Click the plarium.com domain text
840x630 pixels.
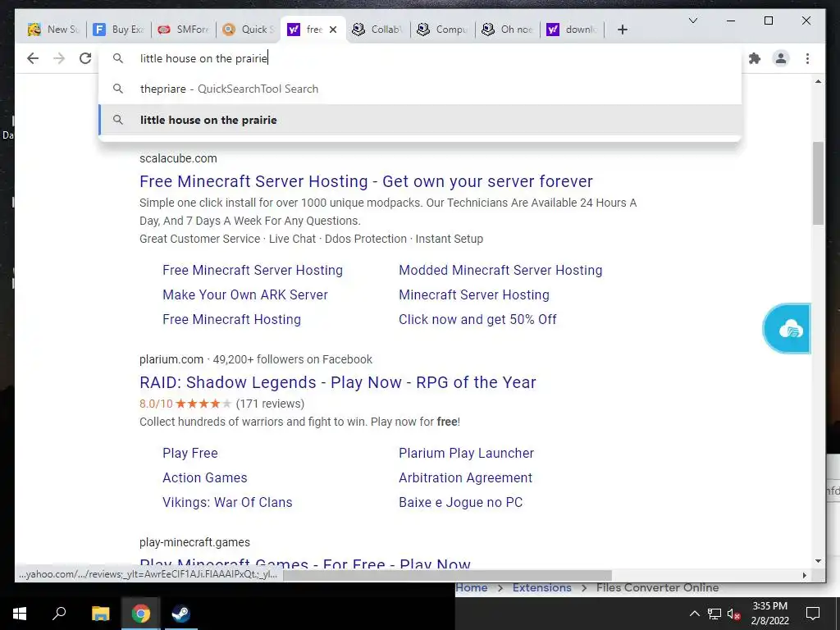(x=171, y=359)
